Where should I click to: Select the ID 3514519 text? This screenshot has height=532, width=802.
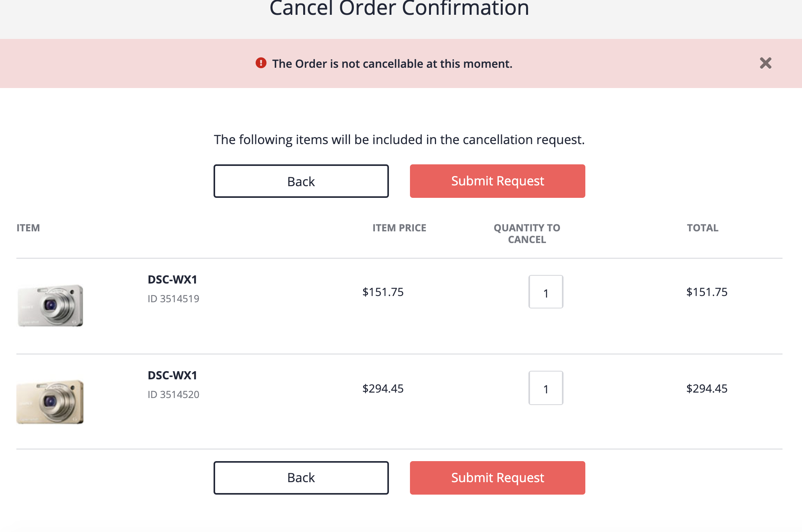[173, 299]
